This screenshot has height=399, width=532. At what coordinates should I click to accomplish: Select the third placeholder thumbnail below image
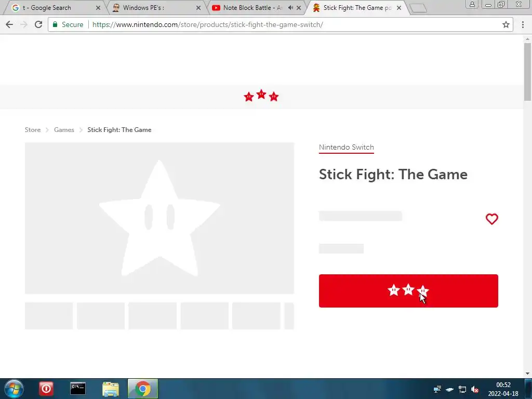pos(152,316)
